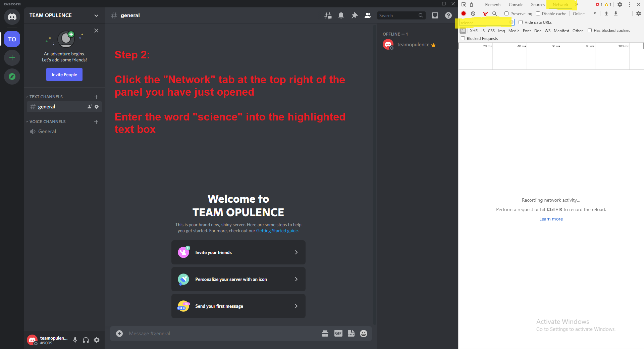Open Explore Public Servers compass icon
The height and width of the screenshot is (349, 644).
pyautogui.click(x=12, y=77)
